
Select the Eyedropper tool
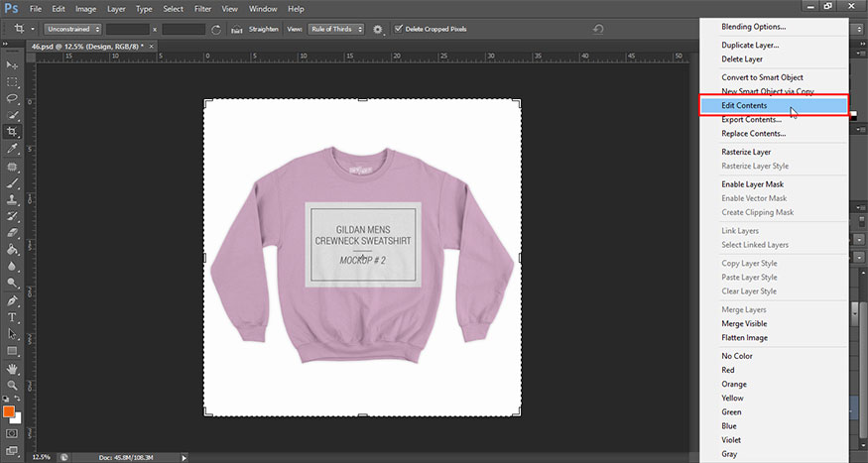pos(12,149)
